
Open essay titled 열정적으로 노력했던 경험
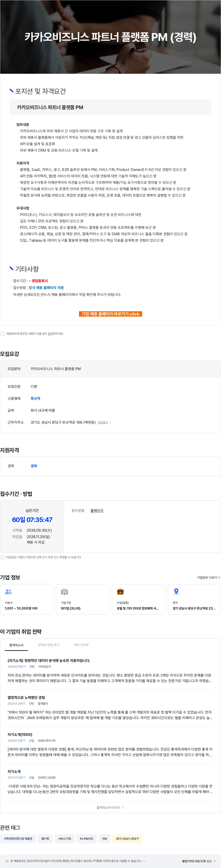pos(26,698)
